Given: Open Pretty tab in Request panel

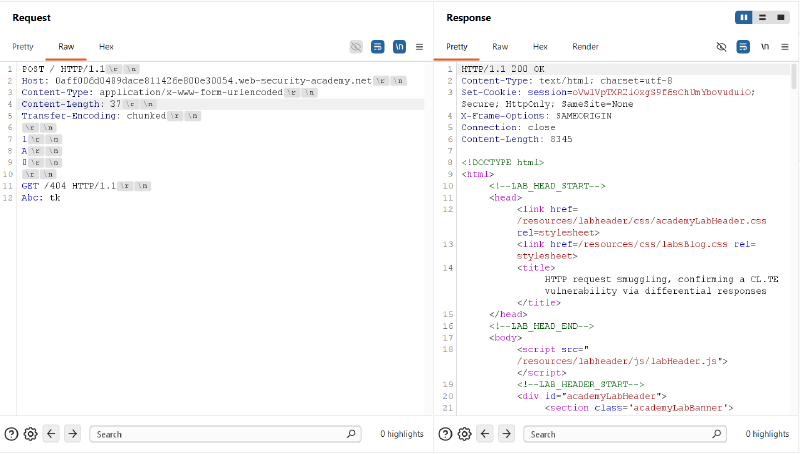Looking at the screenshot, I should coord(23,47).
